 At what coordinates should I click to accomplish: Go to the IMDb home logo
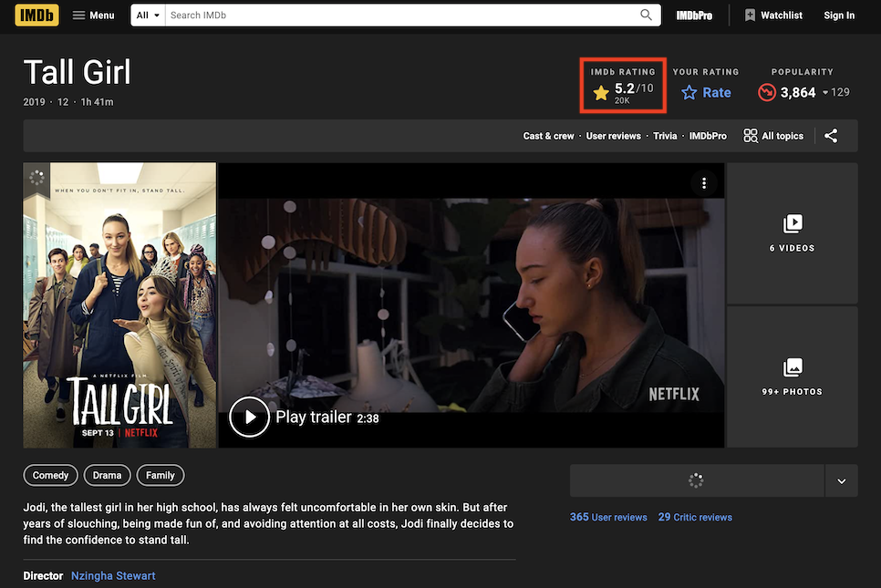(x=36, y=15)
